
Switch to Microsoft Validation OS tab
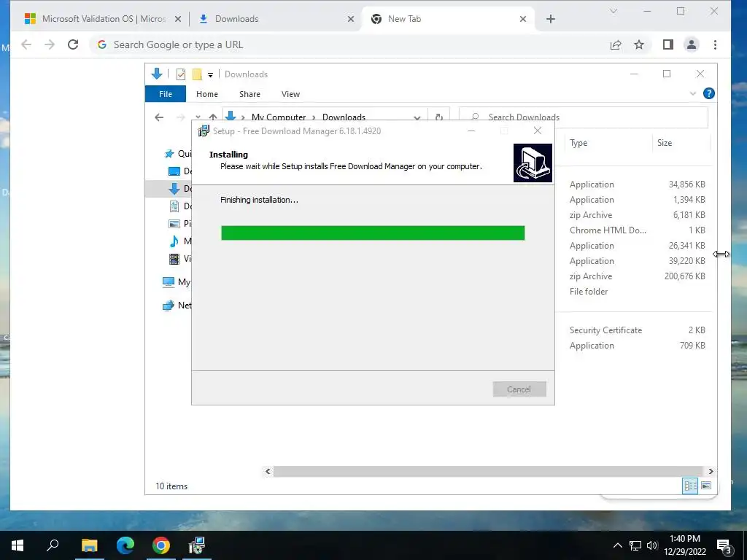click(x=97, y=19)
